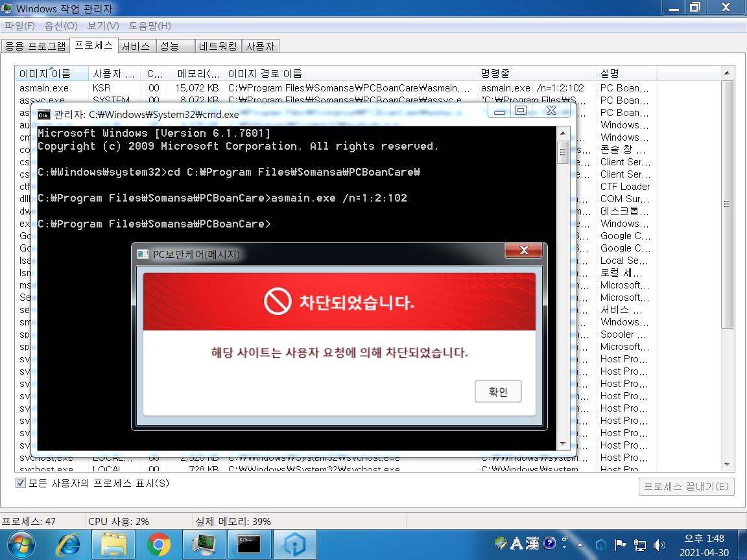Image resolution: width=747 pixels, height=560 pixels.
Task: Click the network tray icon
Action: [639, 544]
